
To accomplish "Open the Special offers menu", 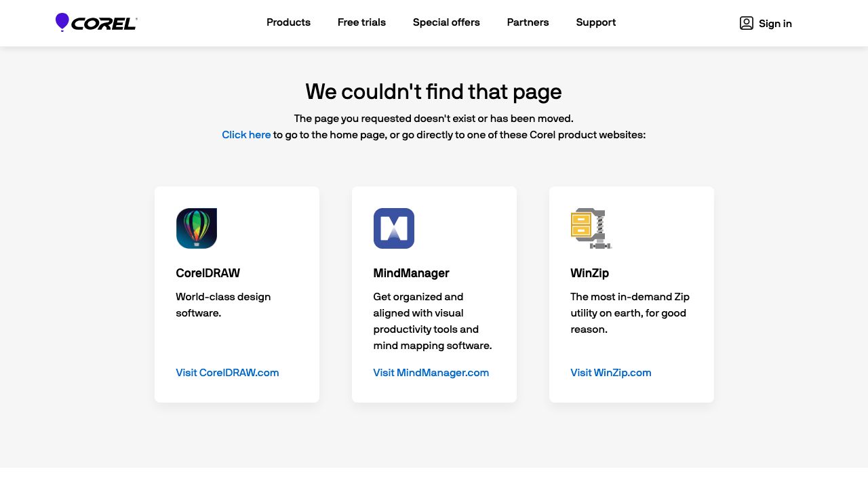I will (446, 22).
